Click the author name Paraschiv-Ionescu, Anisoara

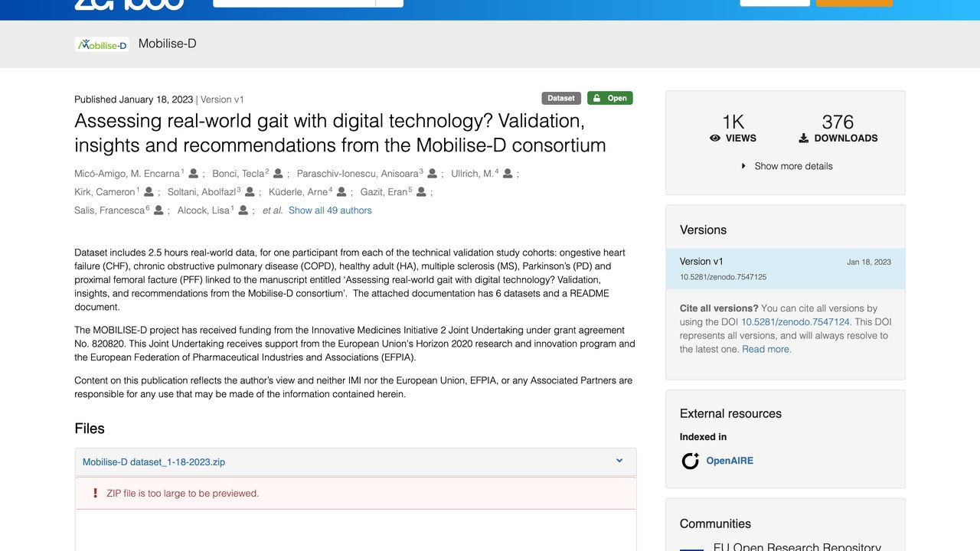point(358,174)
